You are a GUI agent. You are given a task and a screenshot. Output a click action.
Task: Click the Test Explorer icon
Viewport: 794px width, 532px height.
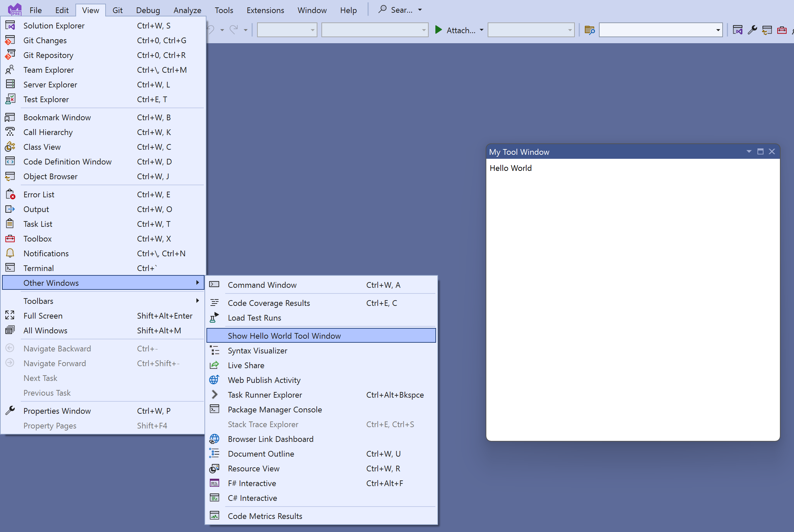[11, 99]
